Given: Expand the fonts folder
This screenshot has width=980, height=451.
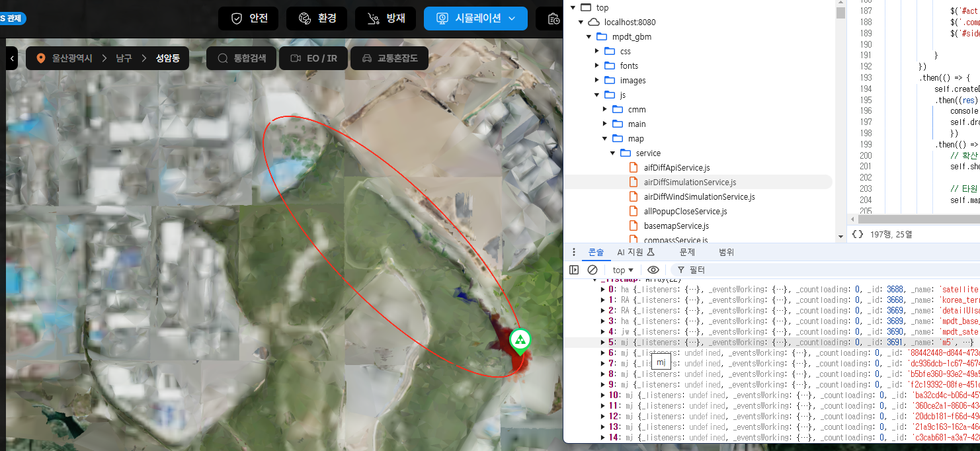Looking at the screenshot, I should [x=597, y=65].
